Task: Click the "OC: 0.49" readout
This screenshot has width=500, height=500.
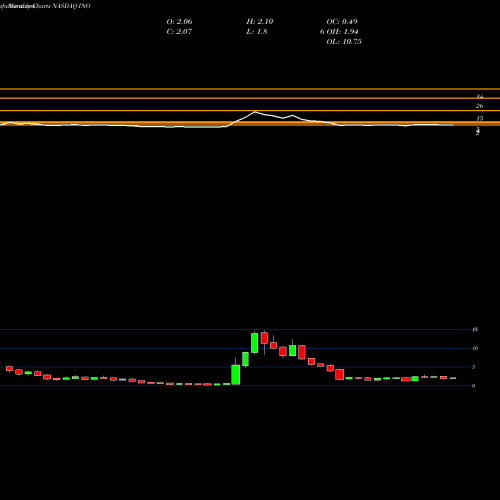Action: [342, 22]
